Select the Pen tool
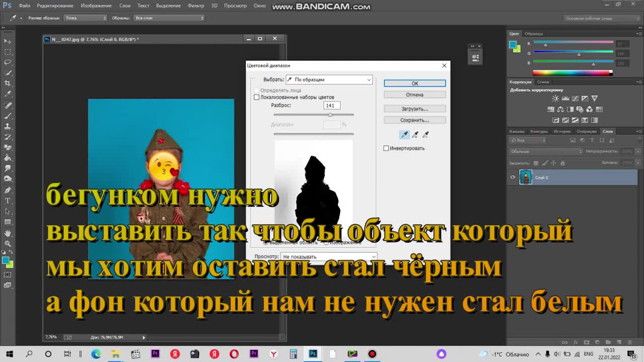 (8, 190)
